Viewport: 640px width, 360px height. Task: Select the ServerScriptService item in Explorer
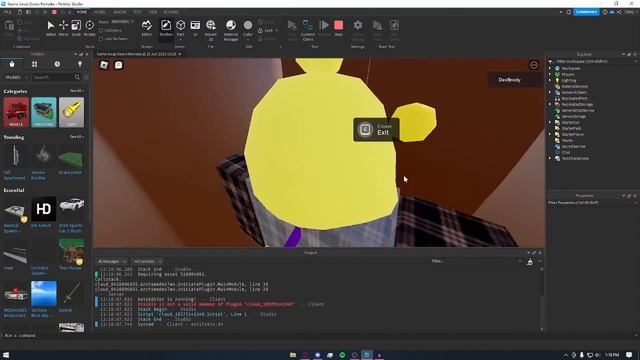[x=578, y=111]
